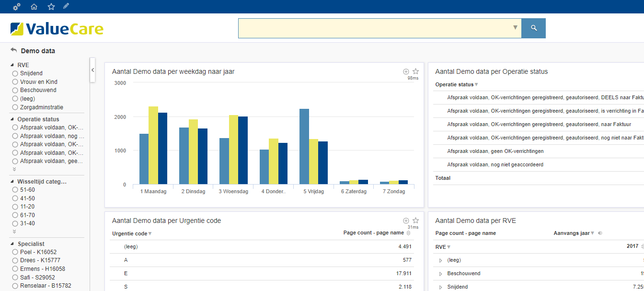Viewport: 644px width, 291px height.
Task: Open Urgentie code column header menu
Action: [x=150, y=234]
